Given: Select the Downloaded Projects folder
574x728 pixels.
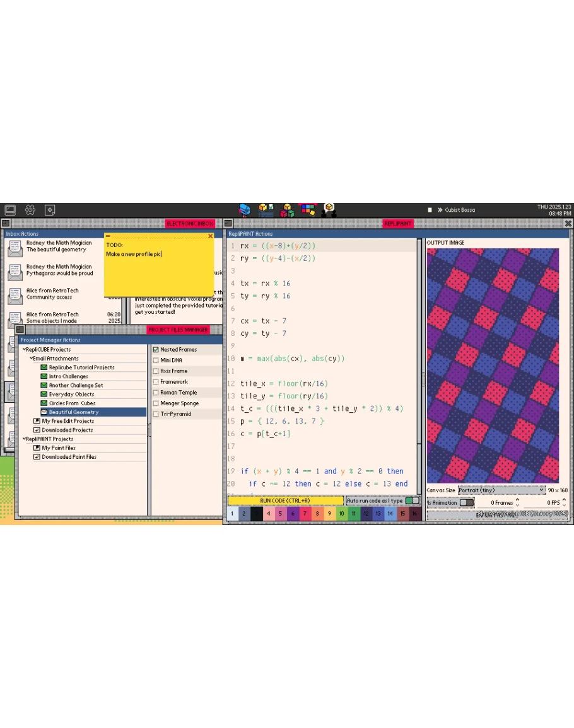Looking at the screenshot, I should 67,430.
